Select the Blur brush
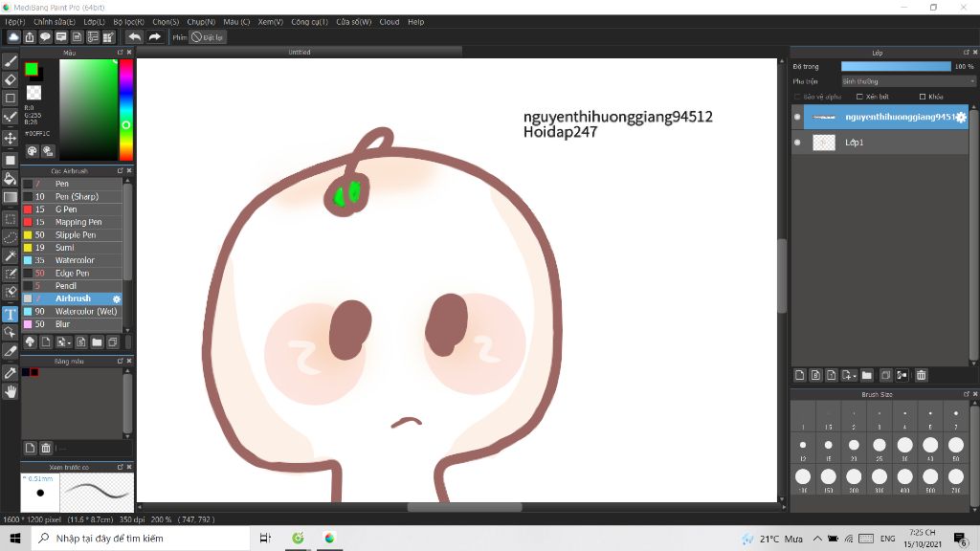The image size is (980, 551). 73,324
